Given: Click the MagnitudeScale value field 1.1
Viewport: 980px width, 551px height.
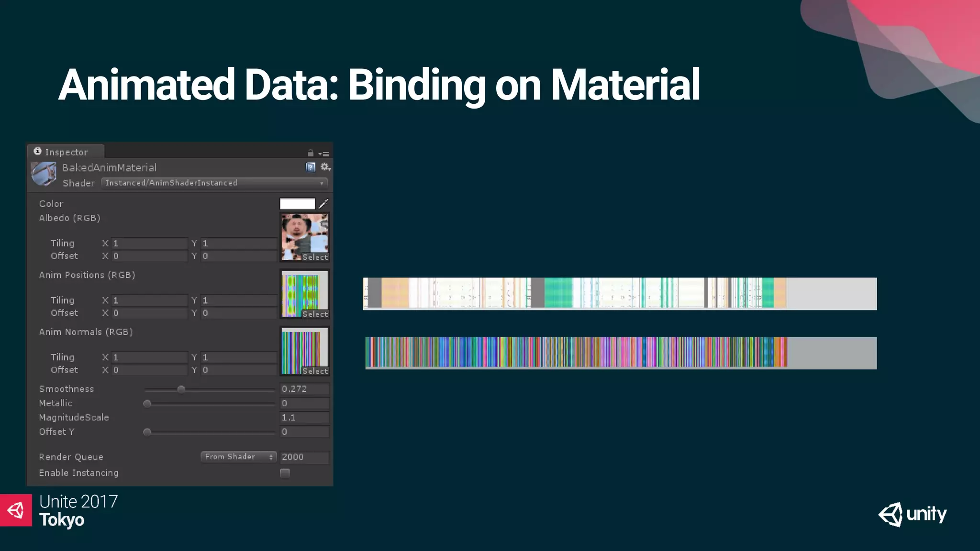Looking at the screenshot, I should point(304,418).
